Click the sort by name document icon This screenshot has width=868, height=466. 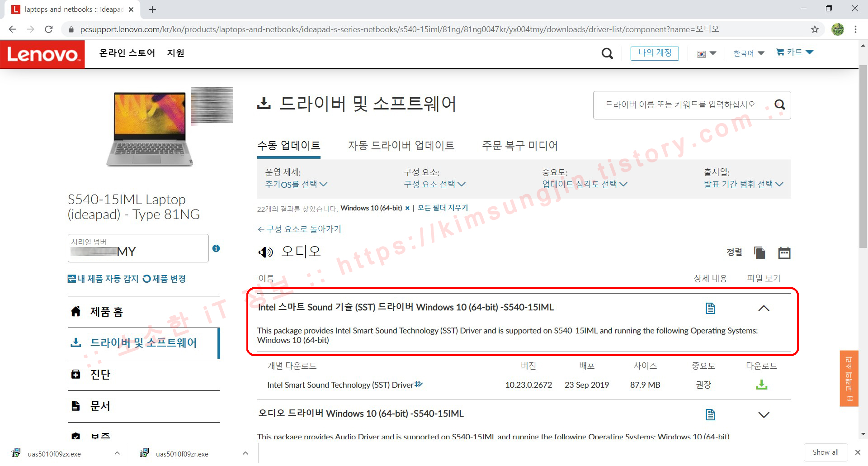pyautogui.click(x=759, y=252)
